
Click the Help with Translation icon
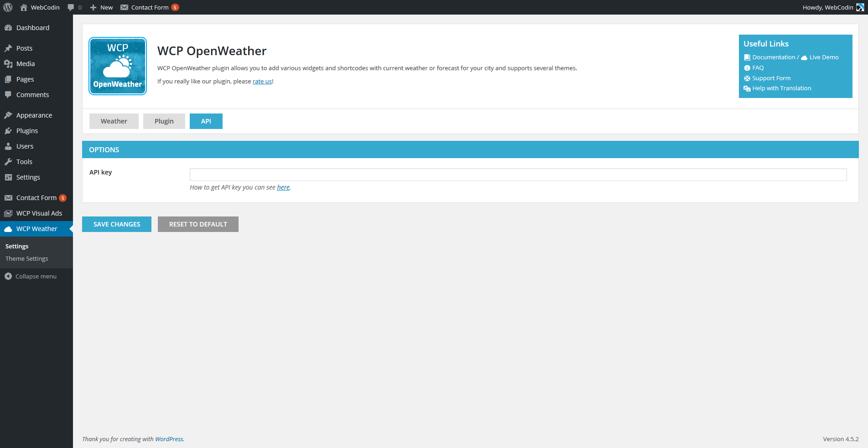click(x=747, y=88)
